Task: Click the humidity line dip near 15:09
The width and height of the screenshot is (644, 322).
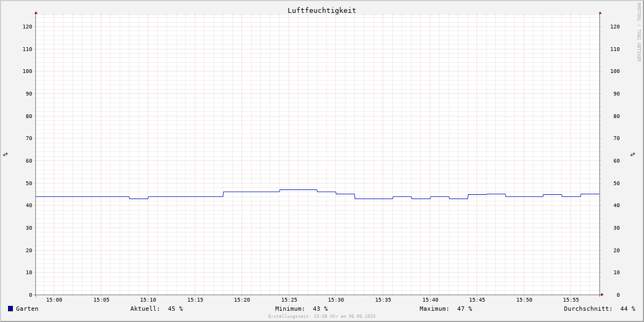Action: pos(138,199)
